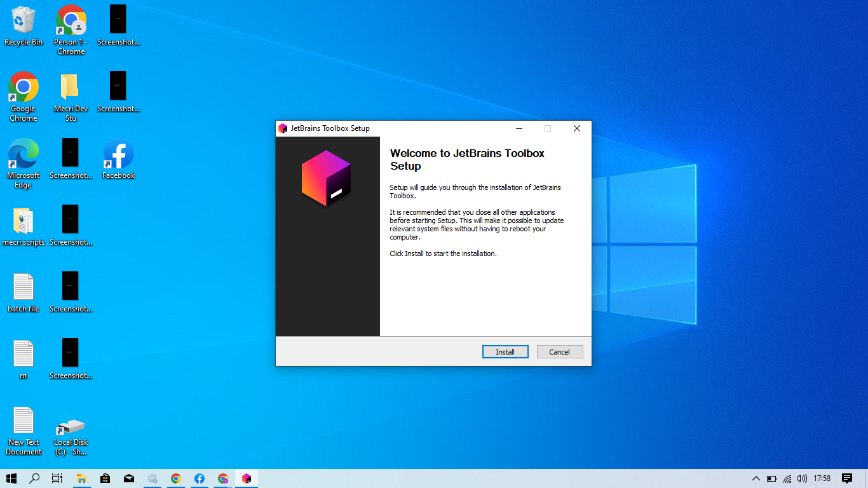
Task: Select the batch file desktop icon
Action: (24, 293)
